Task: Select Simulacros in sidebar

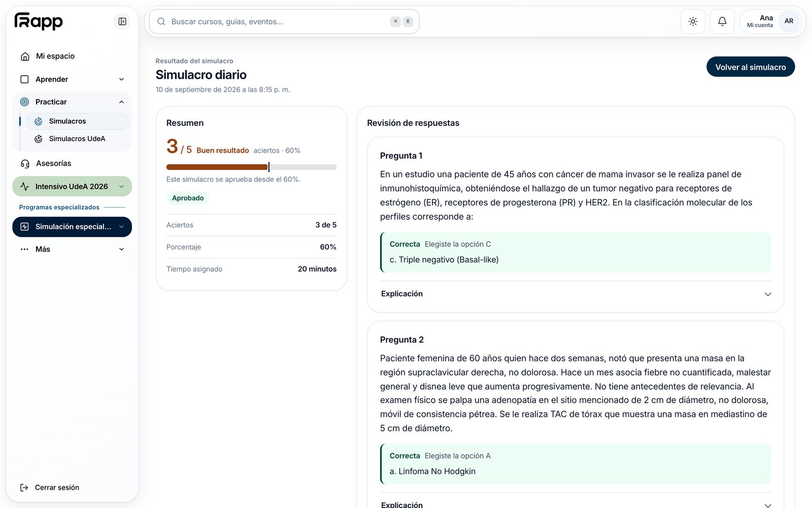Action: pyautogui.click(x=77, y=121)
